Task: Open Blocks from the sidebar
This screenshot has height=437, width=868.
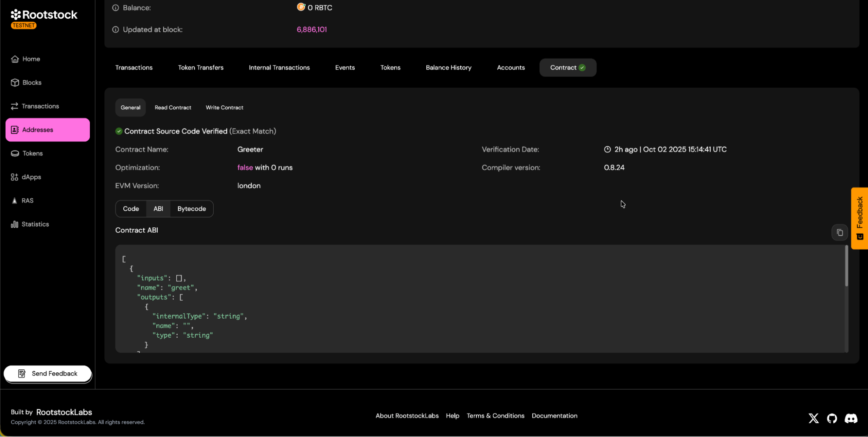Action: tap(32, 82)
